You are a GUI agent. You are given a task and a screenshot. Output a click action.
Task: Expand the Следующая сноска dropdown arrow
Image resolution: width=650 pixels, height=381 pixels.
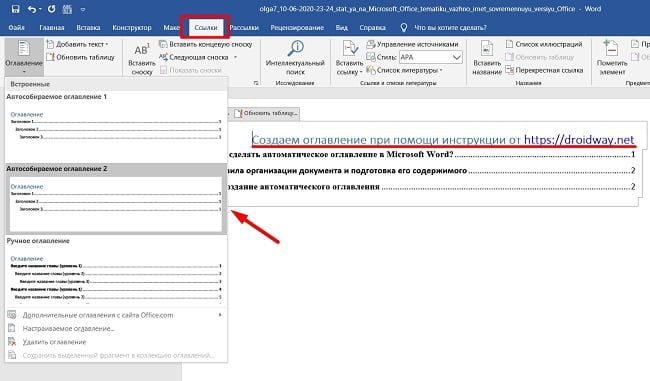(x=235, y=57)
